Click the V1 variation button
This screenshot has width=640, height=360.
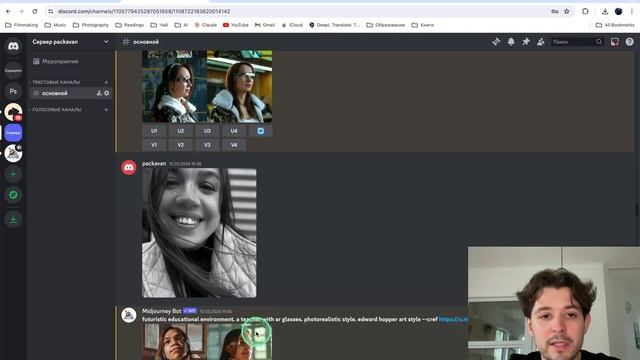click(154, 145)
